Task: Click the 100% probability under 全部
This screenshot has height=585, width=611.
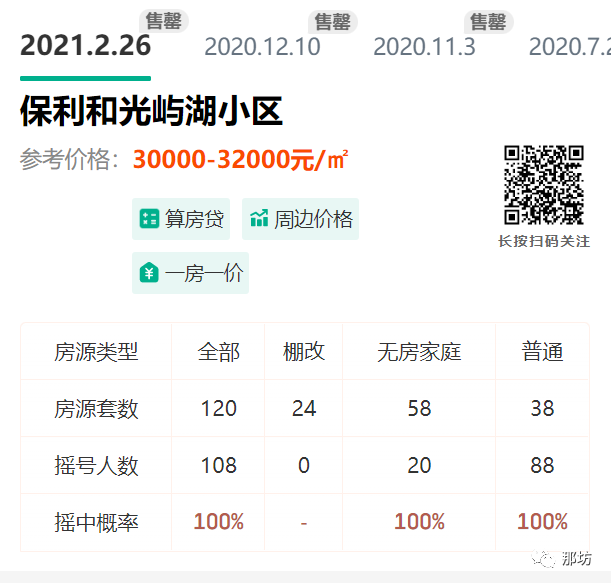Action: [218, 521]
